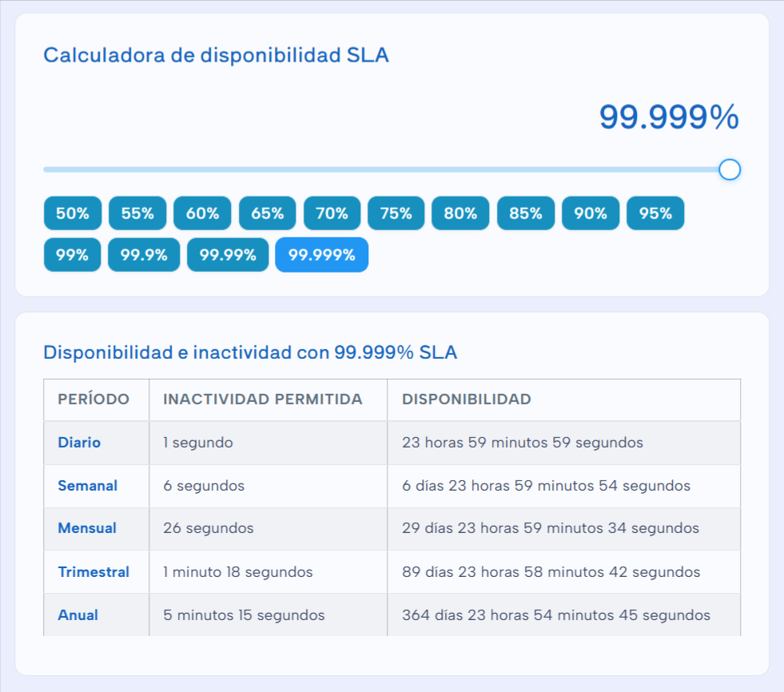This screenshot has height=692, width=784.
Task: Select the 90% SLA preset button
Action: pos(590,213)
